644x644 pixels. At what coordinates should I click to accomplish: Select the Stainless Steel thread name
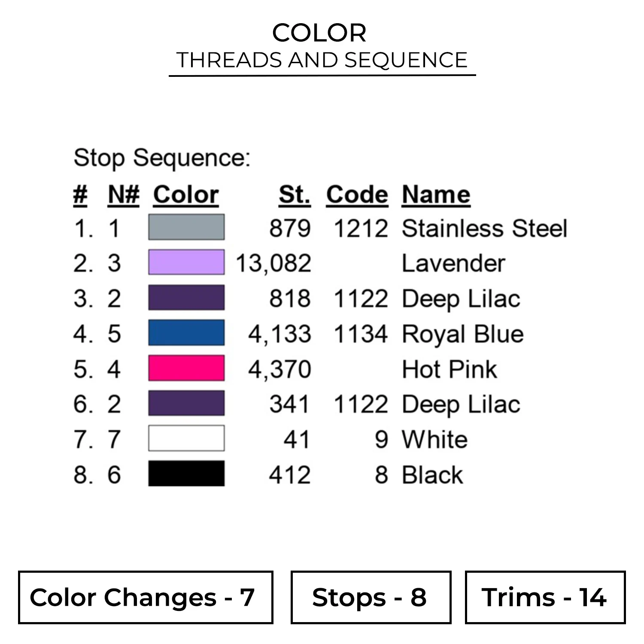(x=484, y=228)
